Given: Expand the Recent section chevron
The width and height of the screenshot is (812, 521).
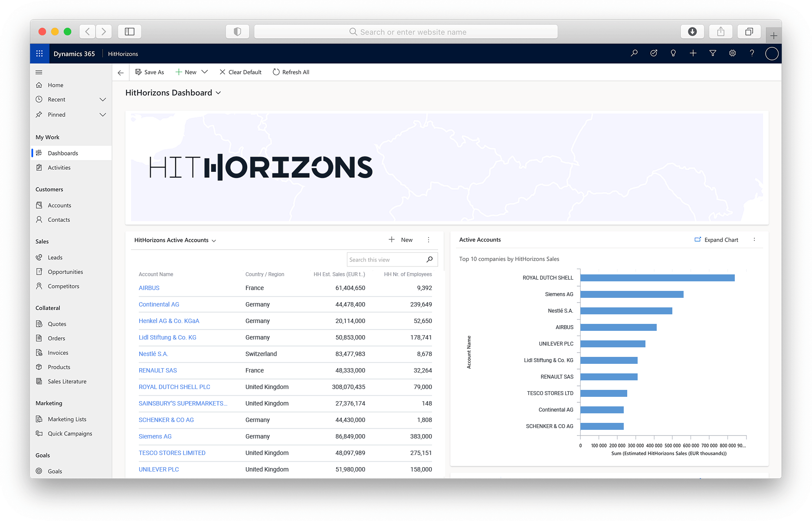Looking at the screenshot, I should (x=103, y=99).
